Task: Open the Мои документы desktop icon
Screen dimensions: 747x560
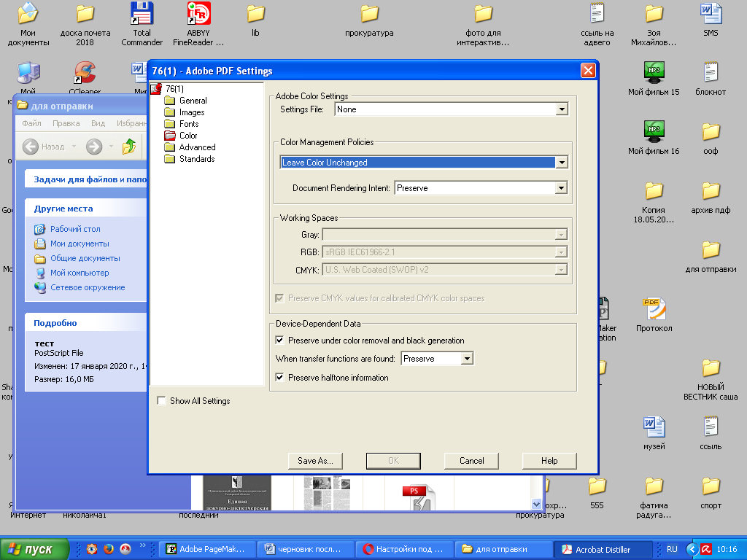Action: (28, 24)
